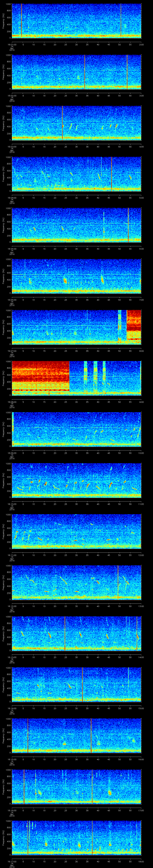
Task: Click the 17:00 end time label
Action: (x=141, y=810)
